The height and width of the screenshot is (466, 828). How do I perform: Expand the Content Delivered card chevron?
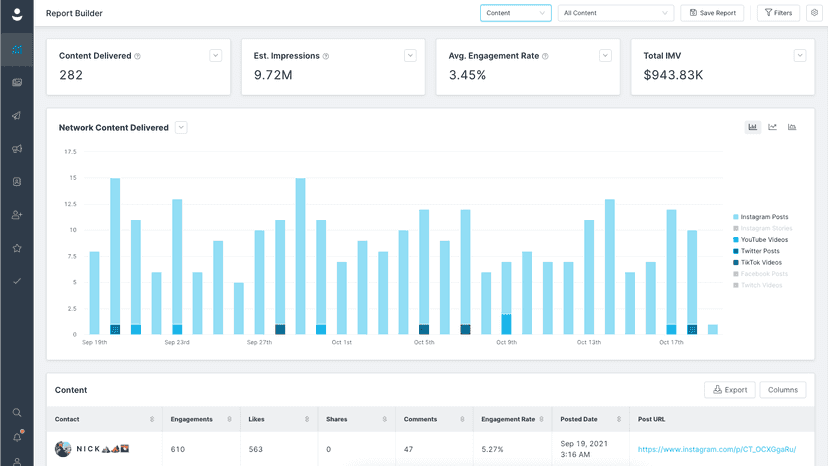coord(215,55)
